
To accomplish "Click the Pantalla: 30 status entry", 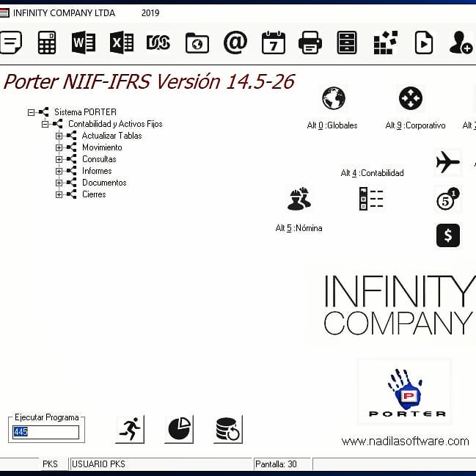I will pyautogui.click(x=282, y=464).
